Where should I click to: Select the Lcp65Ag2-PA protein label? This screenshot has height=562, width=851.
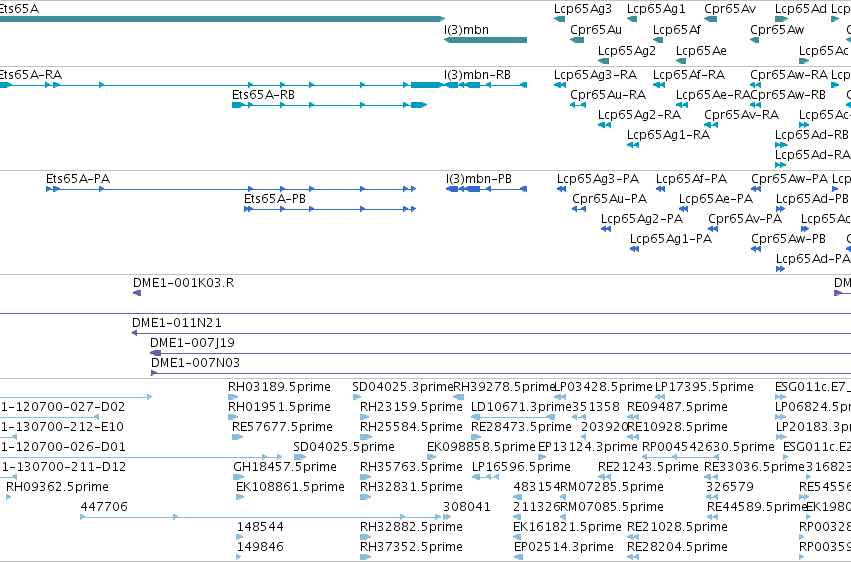point(642,219)
